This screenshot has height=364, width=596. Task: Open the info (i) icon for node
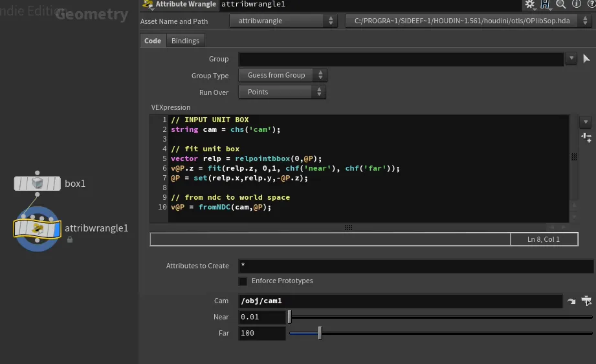pyautogui.click(x=576, y=5)
